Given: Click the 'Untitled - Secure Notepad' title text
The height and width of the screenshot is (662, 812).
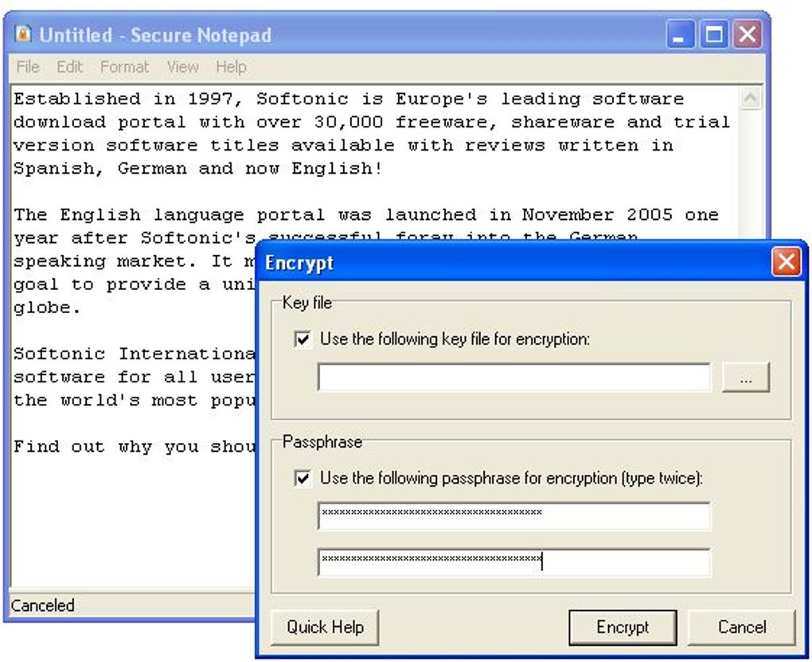Looking at the screenshot, I should pyautogui.click(x=155, y=35).
